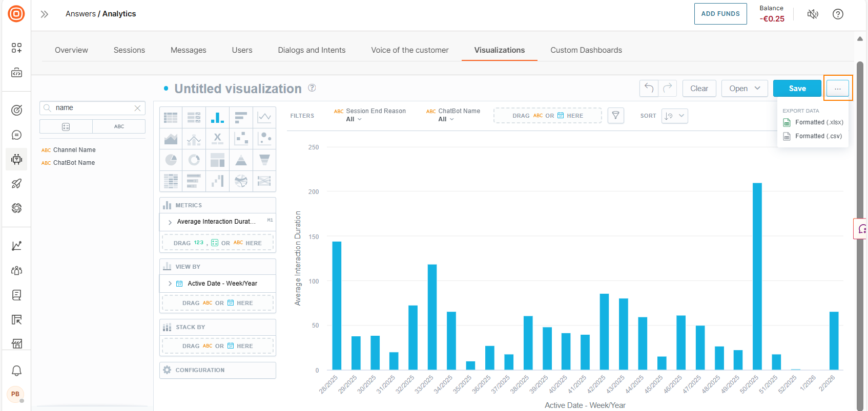Click the Answers breadcrumb link

80,14
